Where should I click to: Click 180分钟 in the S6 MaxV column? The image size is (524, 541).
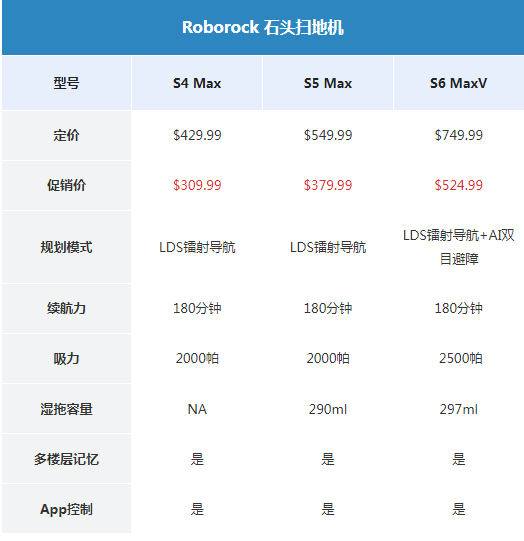click(458, 308)
